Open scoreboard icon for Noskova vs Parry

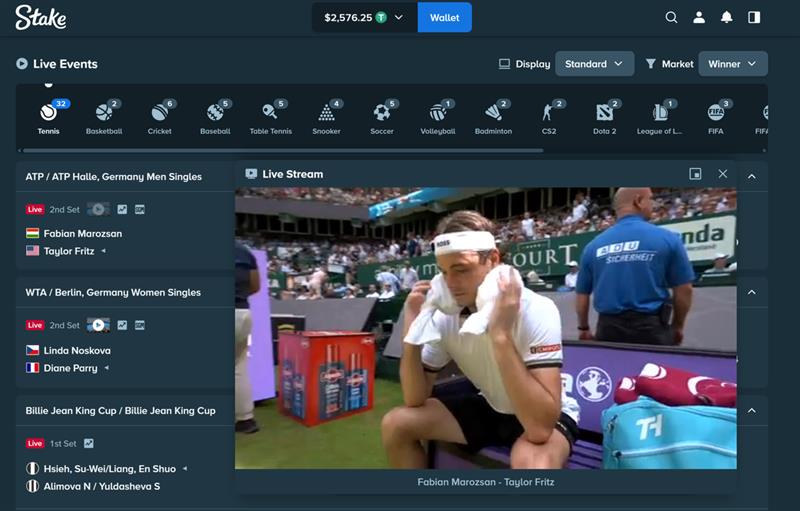pyautogui.click(x=140, y=325)
